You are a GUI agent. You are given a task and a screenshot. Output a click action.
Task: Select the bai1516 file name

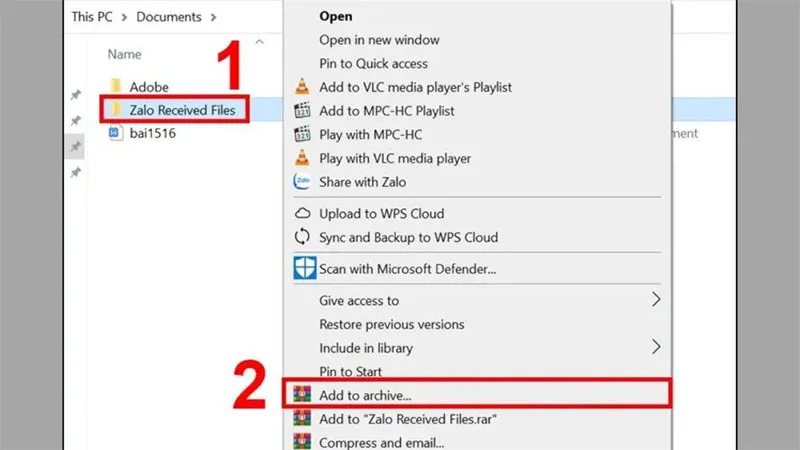tap(153, 133)
